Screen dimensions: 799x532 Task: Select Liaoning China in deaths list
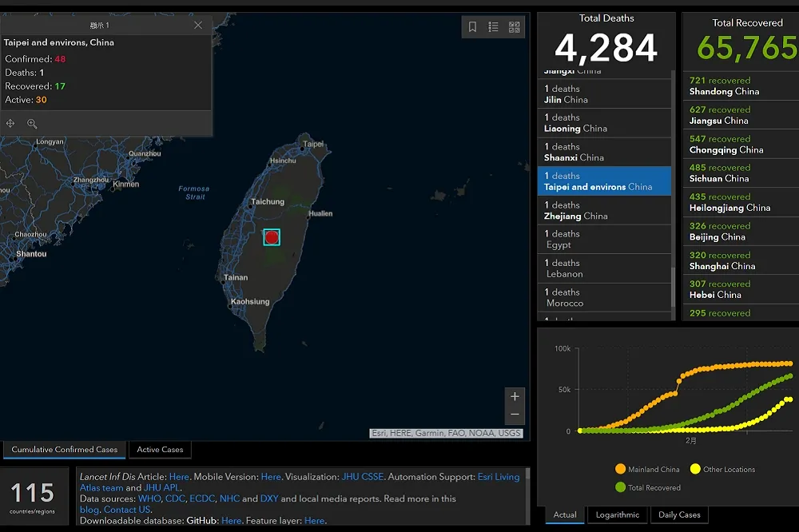[x=604, y=123]
